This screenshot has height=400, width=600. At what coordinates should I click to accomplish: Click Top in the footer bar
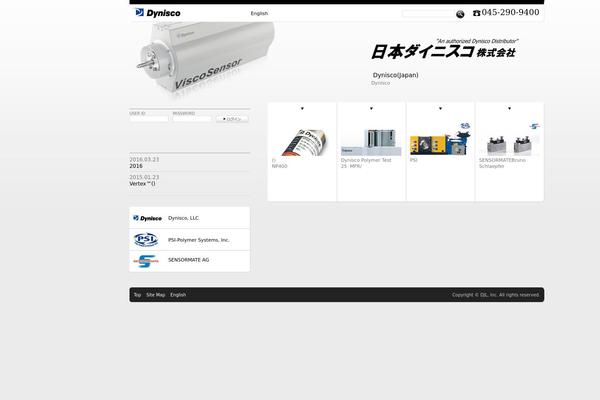(137, 295)
